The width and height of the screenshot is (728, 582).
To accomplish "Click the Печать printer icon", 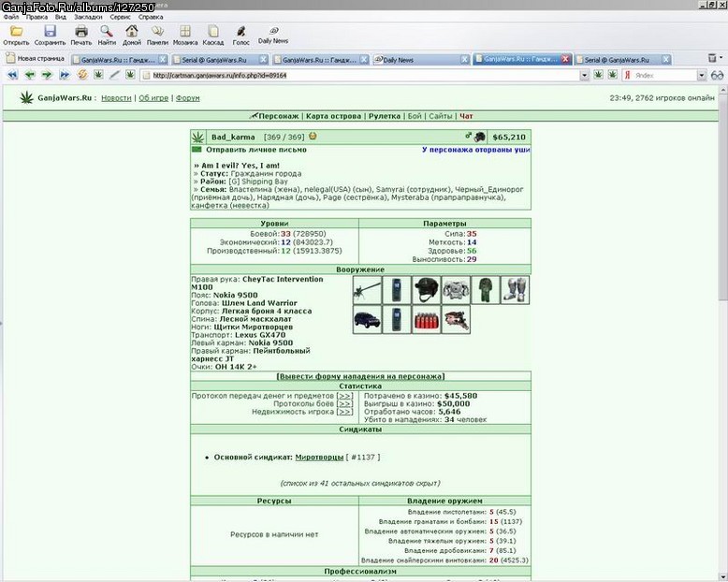I will (x=81, y=32).
